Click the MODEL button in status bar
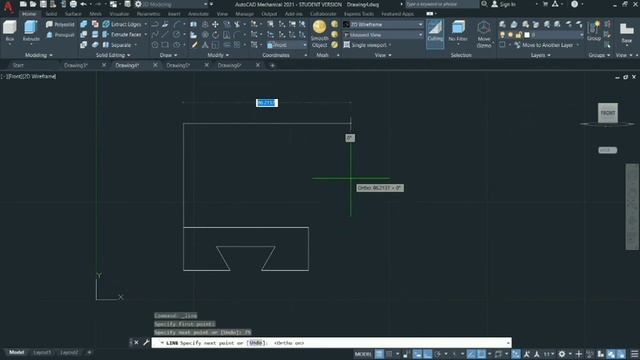640x360 pixels. coord(363,354)
